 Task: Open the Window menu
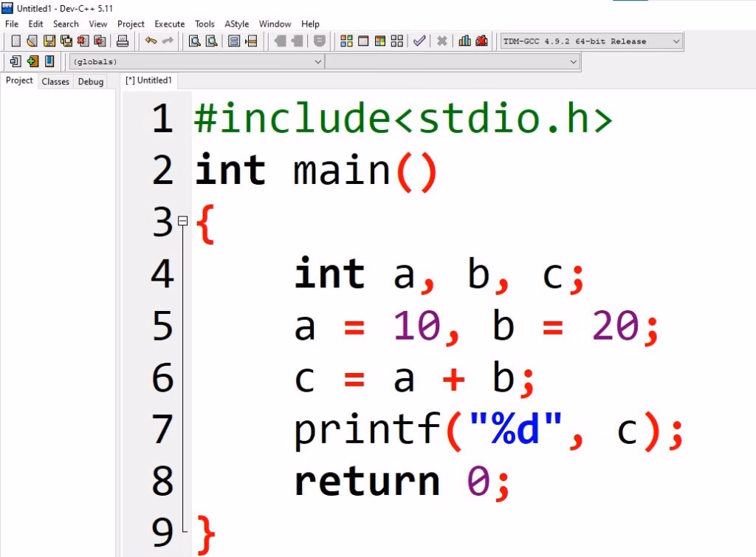(275, 24)
